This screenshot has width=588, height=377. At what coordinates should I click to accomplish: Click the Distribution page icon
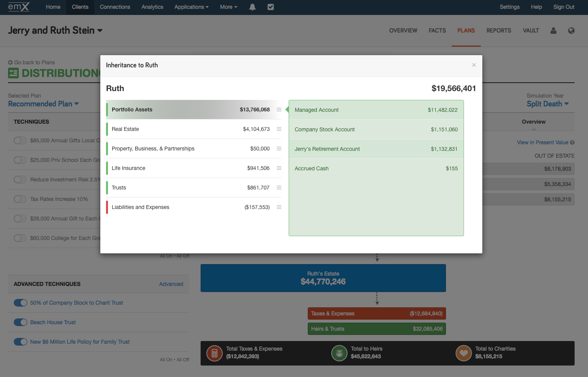(13, 73)
